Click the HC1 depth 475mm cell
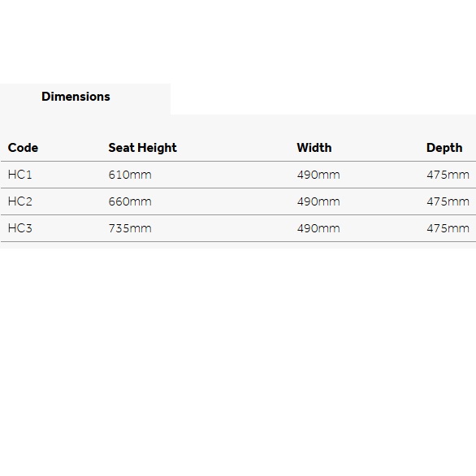 pos(448,175)
